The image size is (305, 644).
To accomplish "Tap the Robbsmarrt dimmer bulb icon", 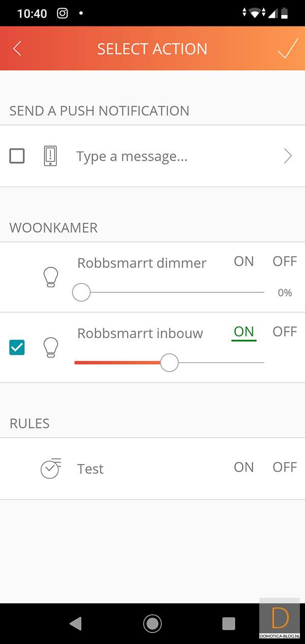I will pos(50,278).
